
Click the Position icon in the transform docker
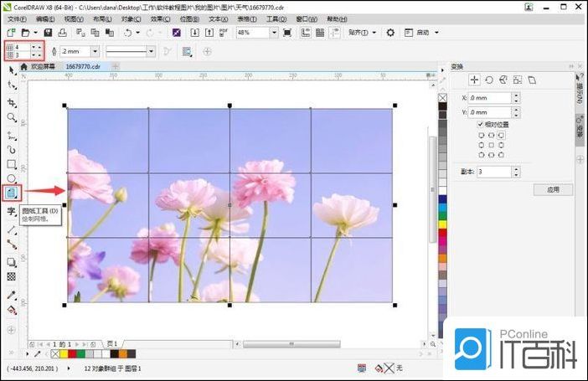(474, 80)
